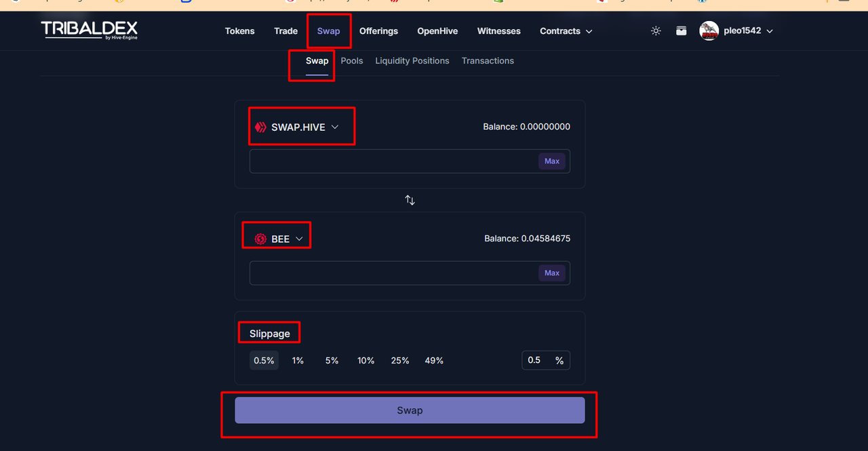868x451 pixels.
Task: Select 0.5% slippage option
Action: 264,361
